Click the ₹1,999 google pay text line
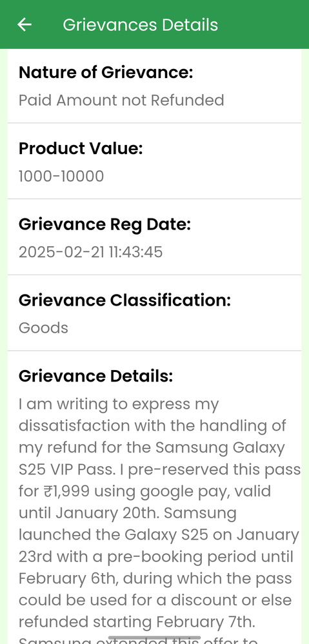Viewport: 309px width, 644px height. [145, 491]
